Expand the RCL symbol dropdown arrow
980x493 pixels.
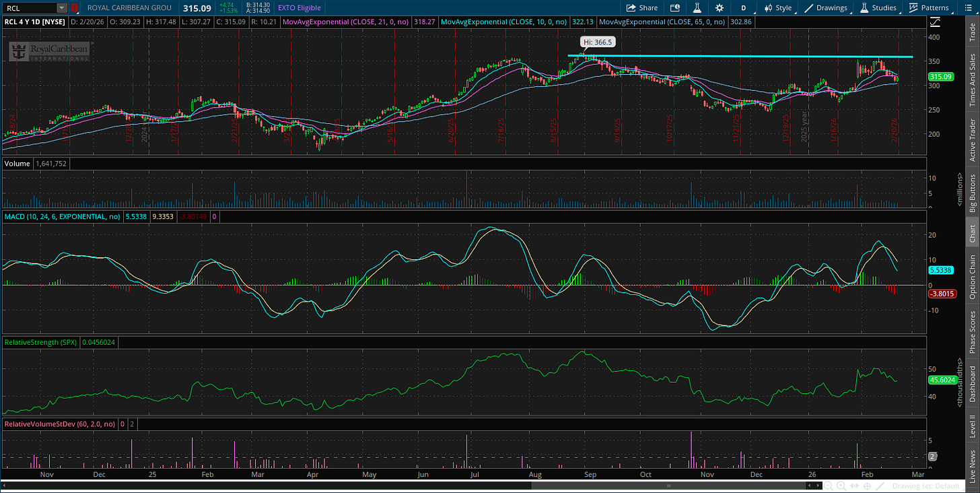pos(62,8)
